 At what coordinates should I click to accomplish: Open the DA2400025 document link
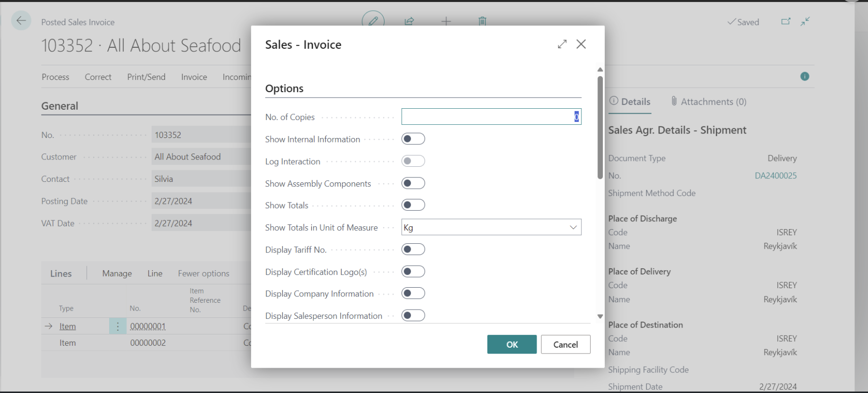pos(775,176)
